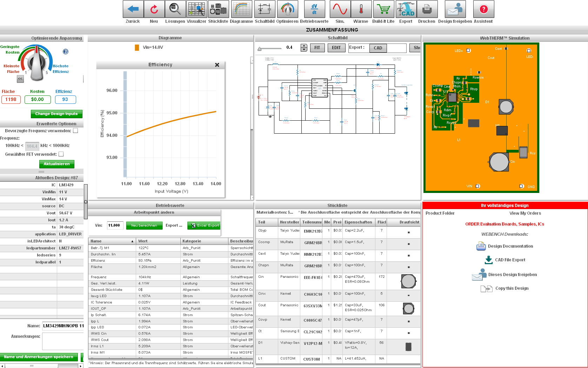
Task: Click the Teil column header
Action: pyautogui.click(x=267, y=222)
